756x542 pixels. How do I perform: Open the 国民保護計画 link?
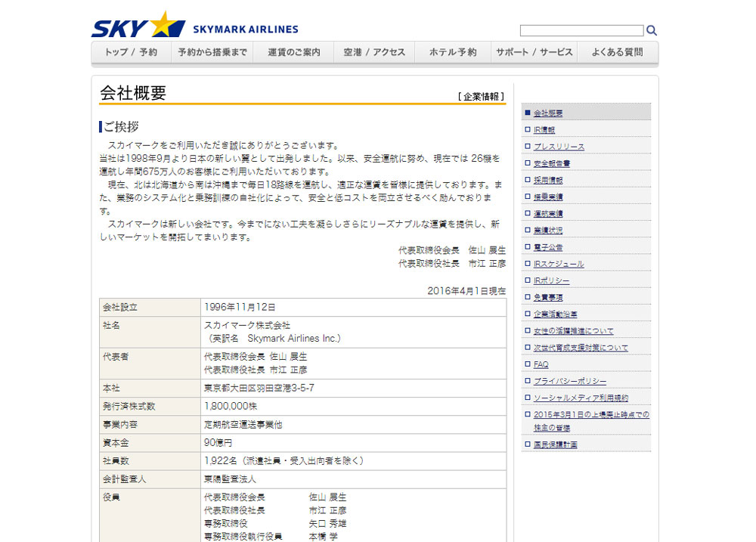(x=555, y=444)
